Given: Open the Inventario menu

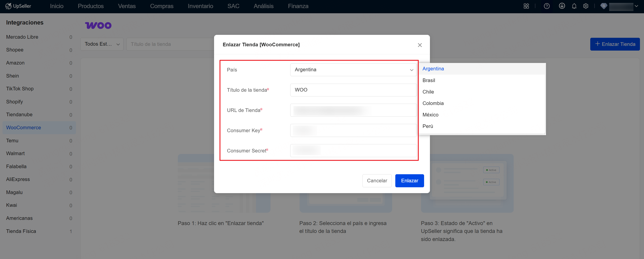Looking at the screenshot, I should (201, 6).
